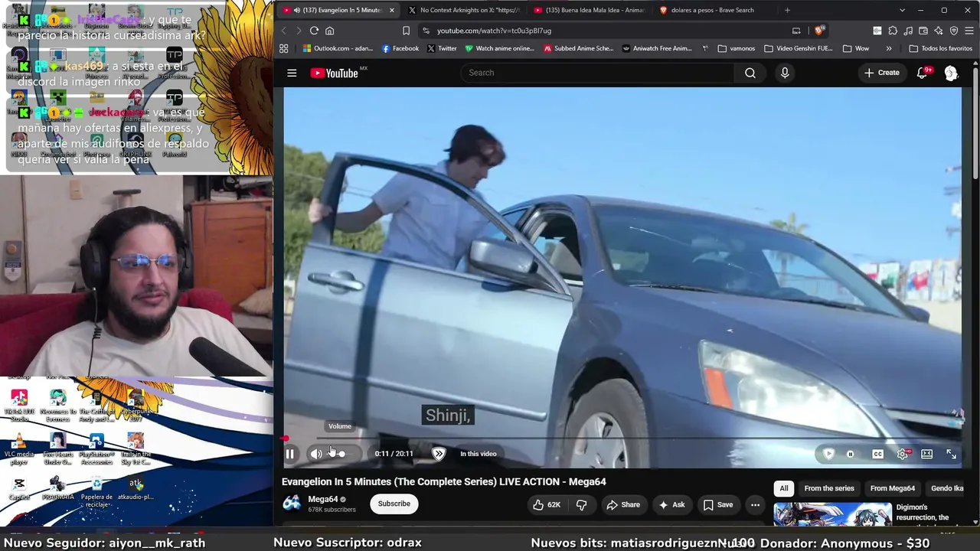The height and width of the screenshot is (551, 980).
Task: Open the bookmarks apps grid icon
Action: [x=283, y=48]
